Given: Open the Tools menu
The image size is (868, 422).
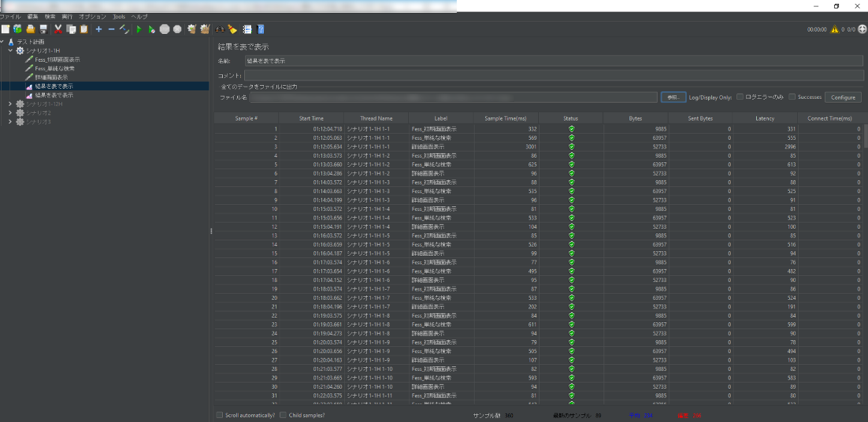Looking at the screenshot, I should tap(119, 17).
